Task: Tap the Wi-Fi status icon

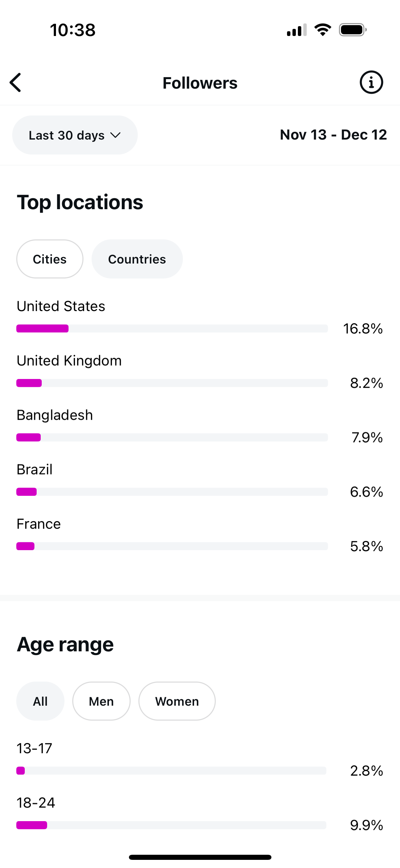Action: click(x=323, y=30)
